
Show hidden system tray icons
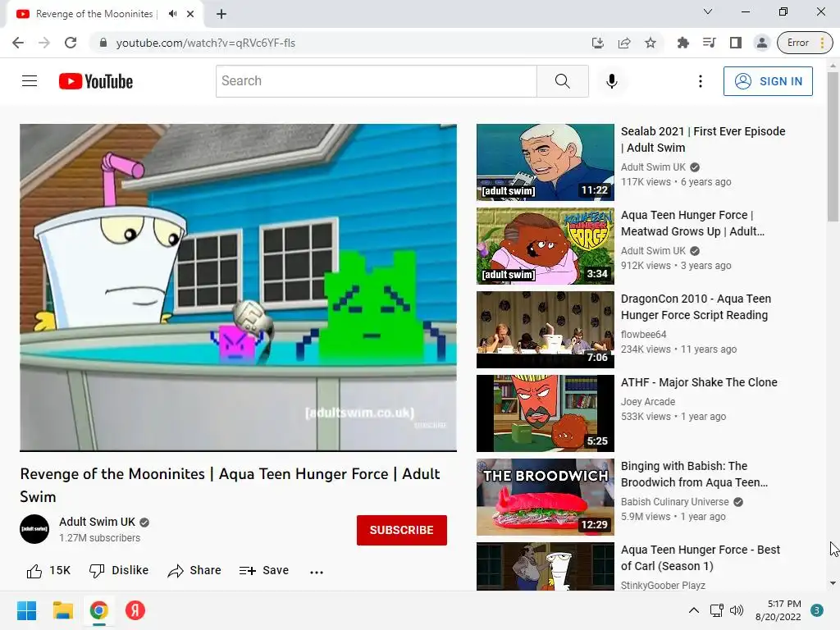(x=694, y=610)
